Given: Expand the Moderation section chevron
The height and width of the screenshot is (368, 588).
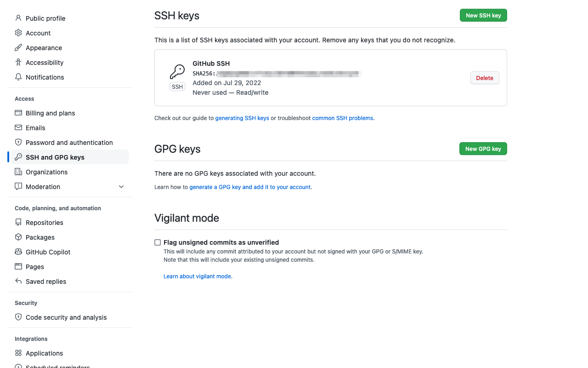Looking at the screenshot, I should coord(121,187).
